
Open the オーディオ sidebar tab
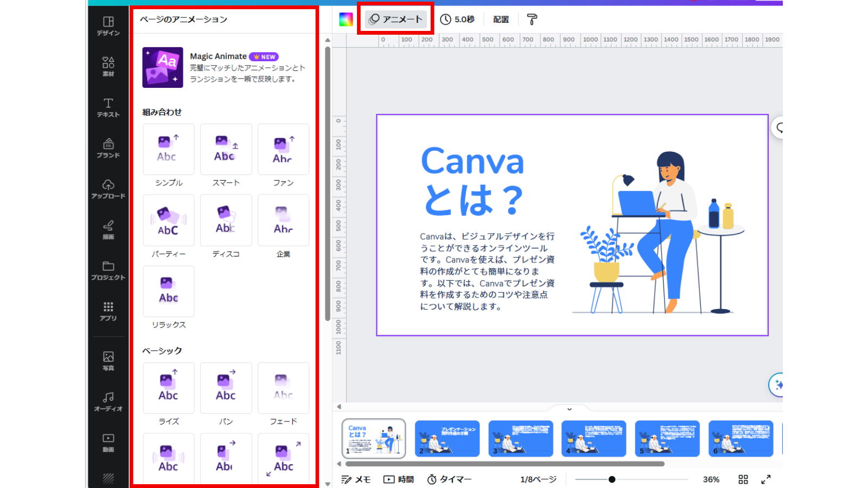(x=108, y=401)
